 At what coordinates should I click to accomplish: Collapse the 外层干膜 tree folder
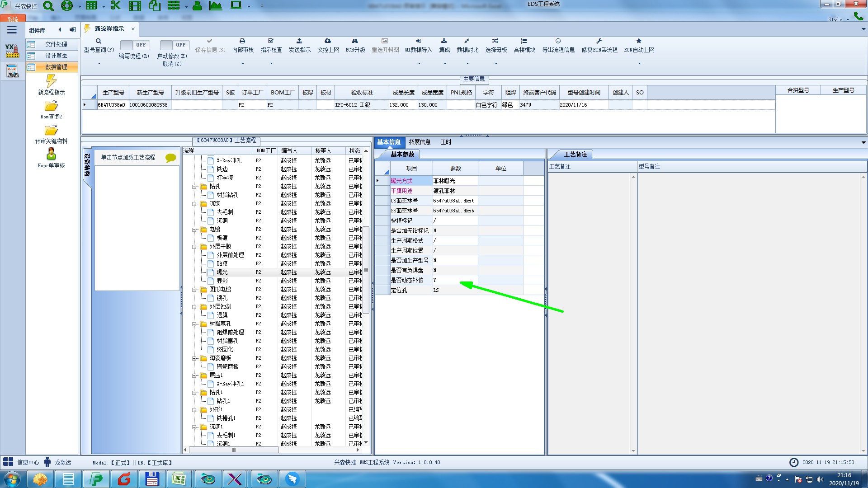(x=194, y=247)
